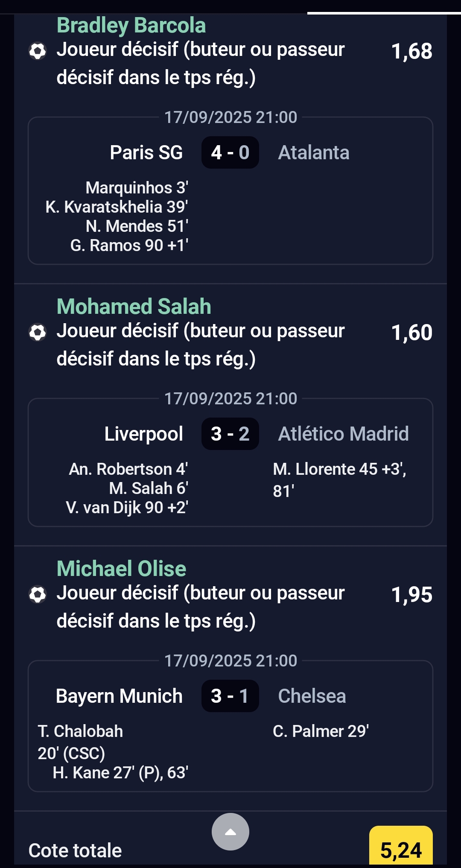Tap the 1,68 odds for Barcola
The width and height of the screenshot is (461, 868).
pyautogui.click(x=411, y=51)
